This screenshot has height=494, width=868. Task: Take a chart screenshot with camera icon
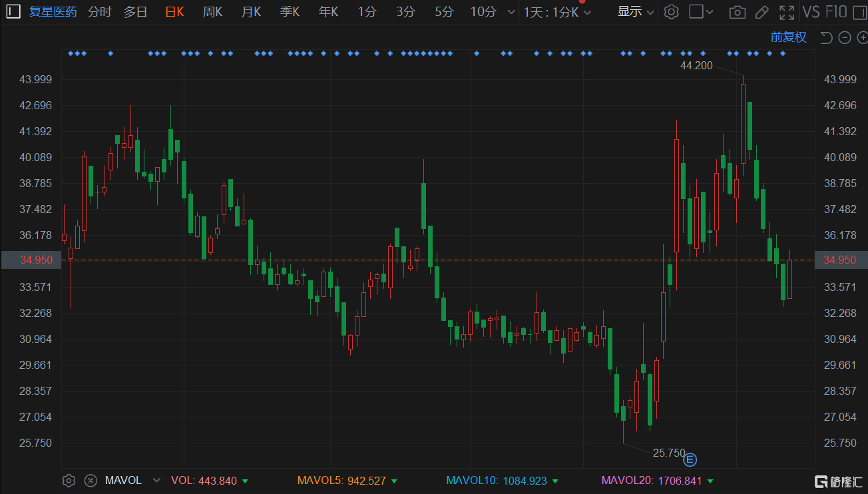[737, 12]
